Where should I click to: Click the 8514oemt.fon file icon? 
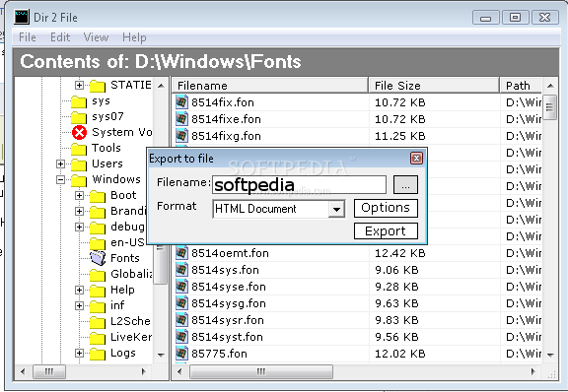pyautogui.click(x=181, y=253)
